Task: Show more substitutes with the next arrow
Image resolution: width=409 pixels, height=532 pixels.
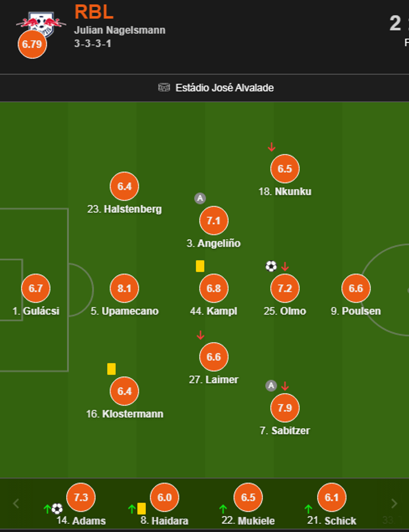Action: tap(394, 504)
